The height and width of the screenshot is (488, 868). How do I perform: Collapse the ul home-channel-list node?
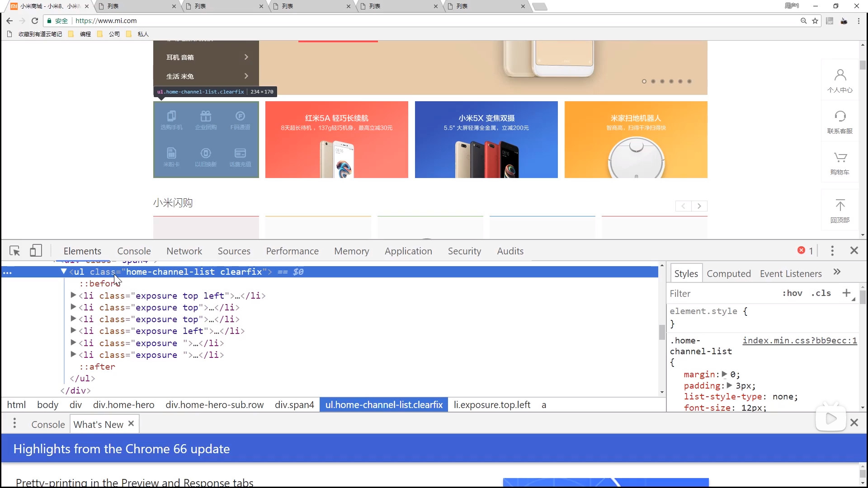[x=64, y=272]
